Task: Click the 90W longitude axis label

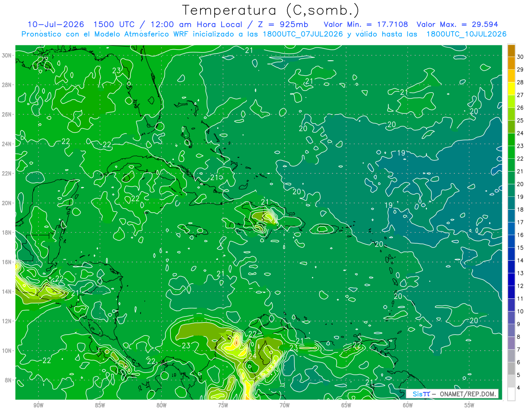Action: (x=38, y=405)
